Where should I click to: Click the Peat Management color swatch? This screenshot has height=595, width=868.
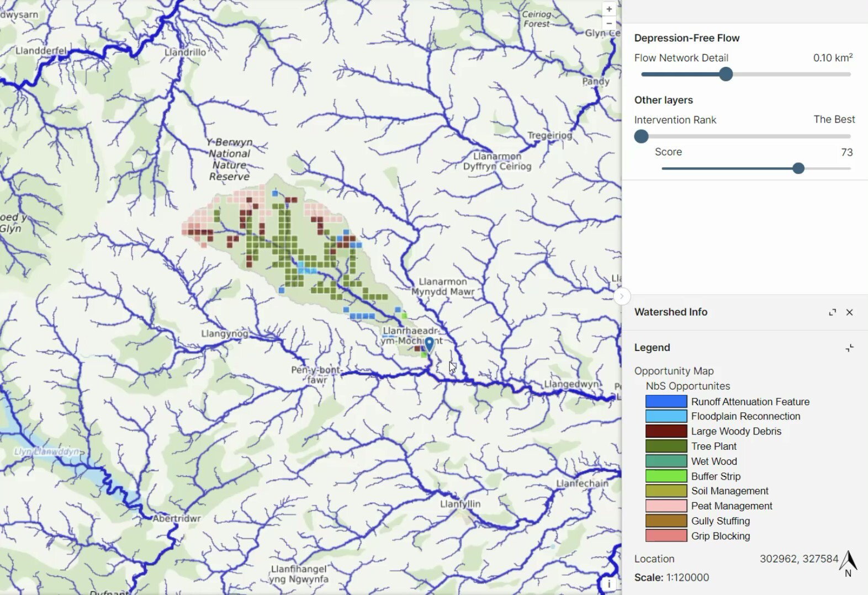click(666, 506)
